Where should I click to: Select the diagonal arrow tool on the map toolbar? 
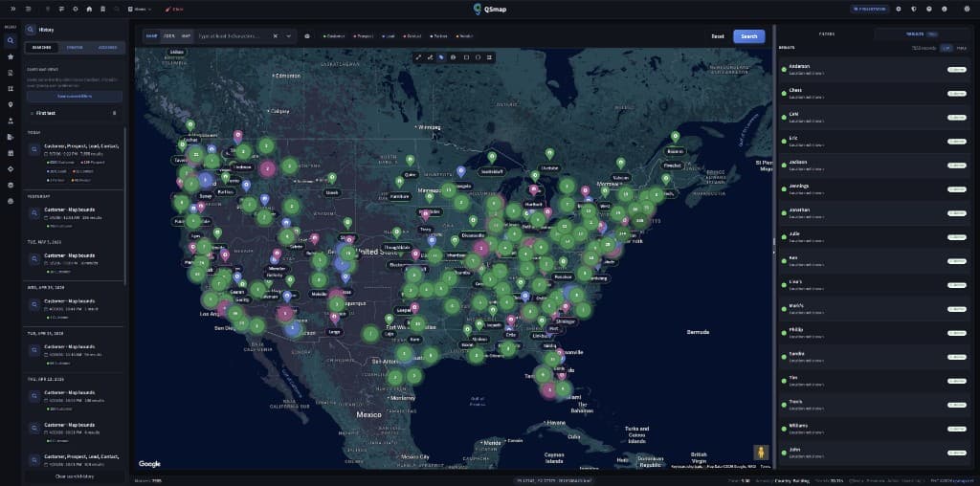[x=419, y=57]
